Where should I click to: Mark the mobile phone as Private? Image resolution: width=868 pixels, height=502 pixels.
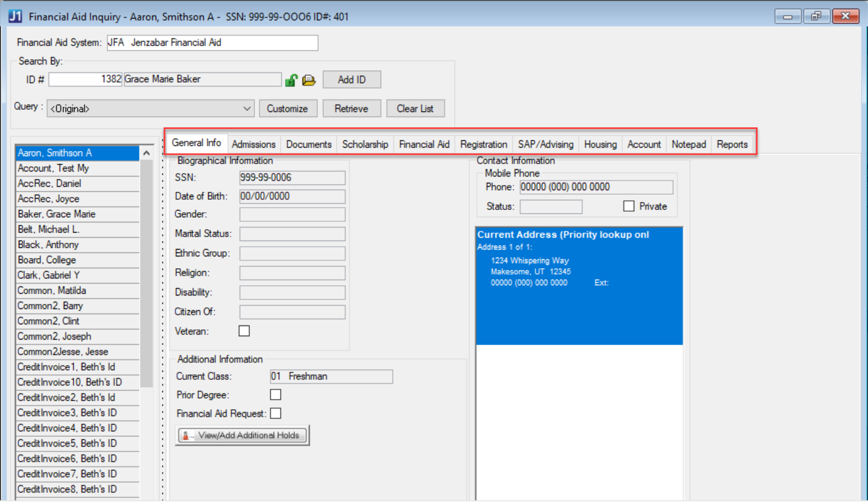point(628,207)
